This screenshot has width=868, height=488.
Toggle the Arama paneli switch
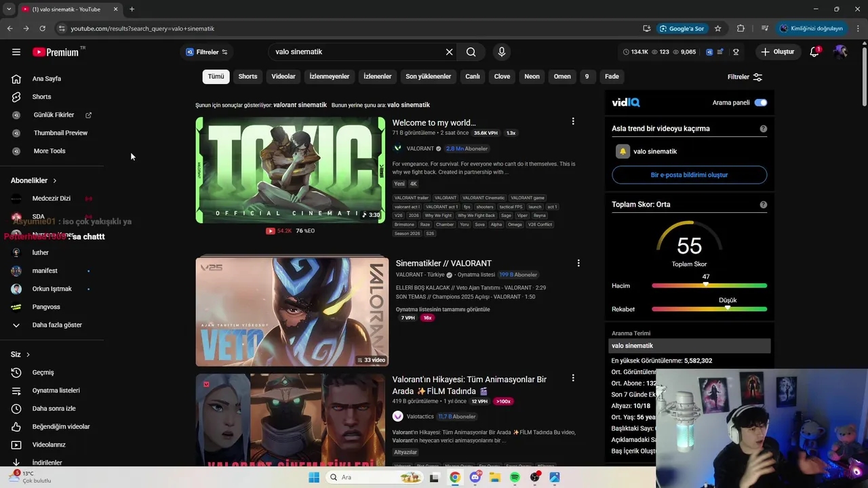pos(761,102)
